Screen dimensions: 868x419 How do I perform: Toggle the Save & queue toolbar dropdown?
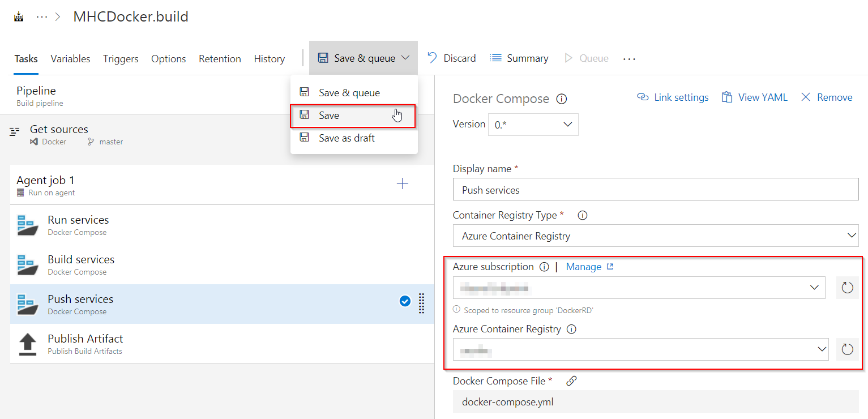coord(364,58)
